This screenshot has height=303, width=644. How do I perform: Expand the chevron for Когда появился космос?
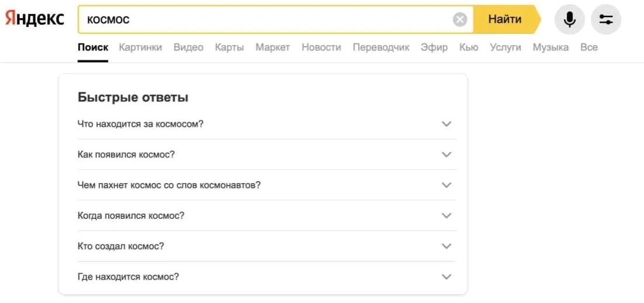446,215
